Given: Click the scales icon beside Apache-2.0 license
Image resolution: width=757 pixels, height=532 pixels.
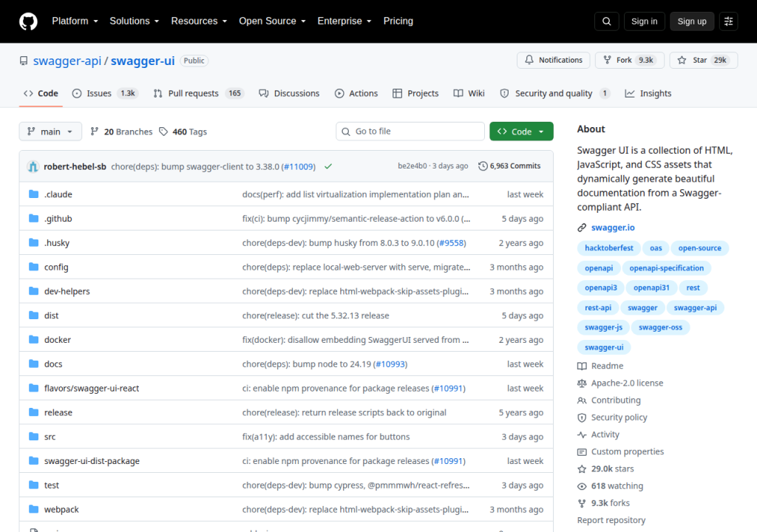Looking at the screenshot, I should tap(582, 383).
